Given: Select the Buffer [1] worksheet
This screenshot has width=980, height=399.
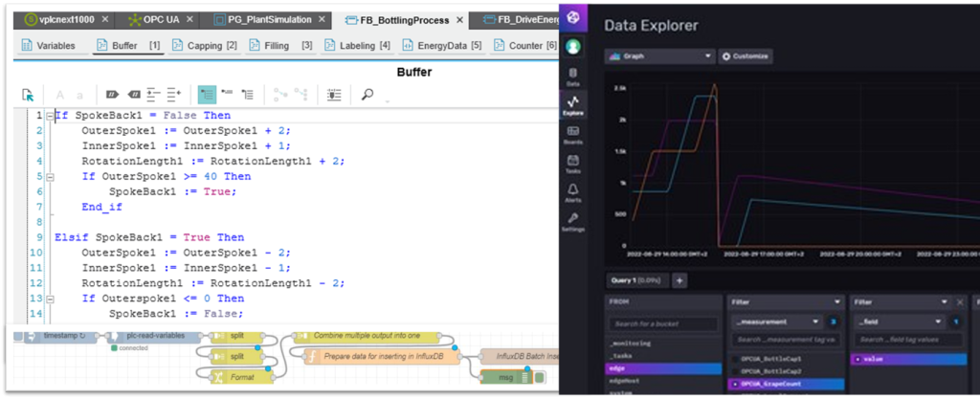Looking at the screenshot, I should 128,45.
